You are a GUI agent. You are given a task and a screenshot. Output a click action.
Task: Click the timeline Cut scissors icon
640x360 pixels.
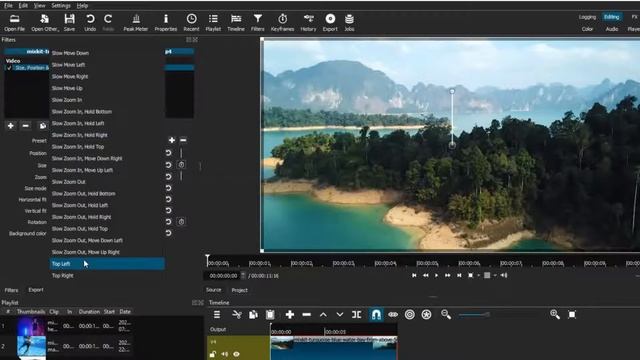(x=237, y=315)
